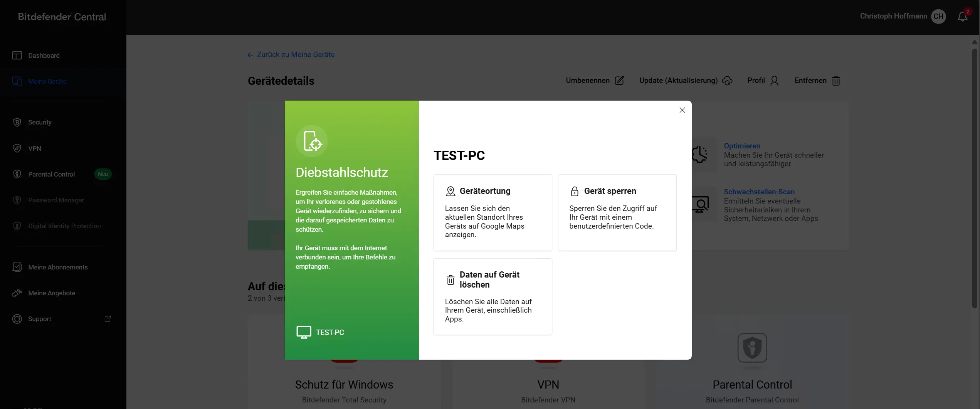Switch to the Security section
Image resolution: width=980 pixels, height=409 pixels.
(x=39, y=122)
